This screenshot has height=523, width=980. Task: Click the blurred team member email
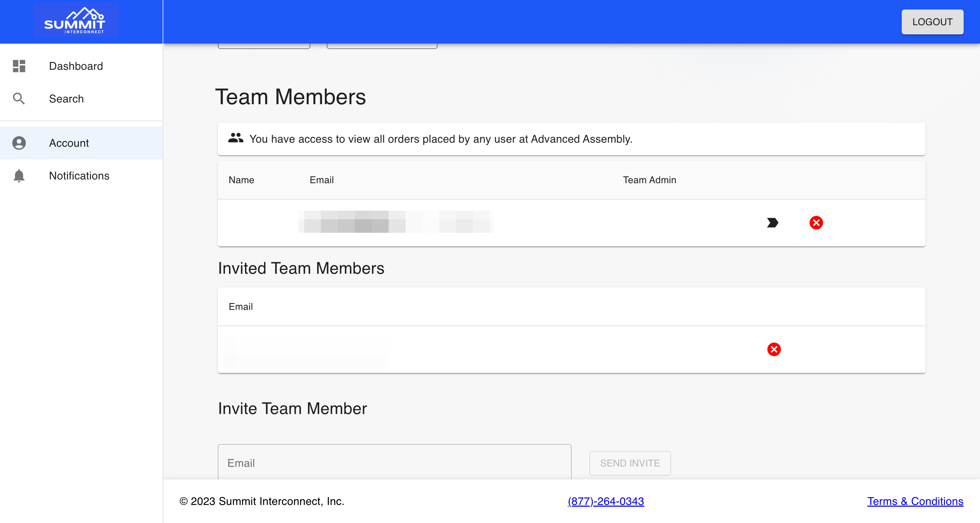point(396,222)
